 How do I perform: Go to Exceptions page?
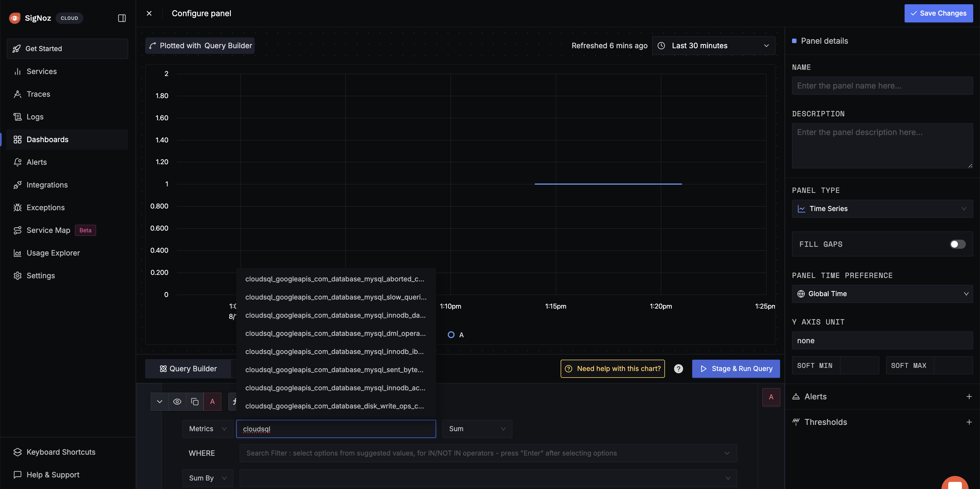(x=67, y=207)
